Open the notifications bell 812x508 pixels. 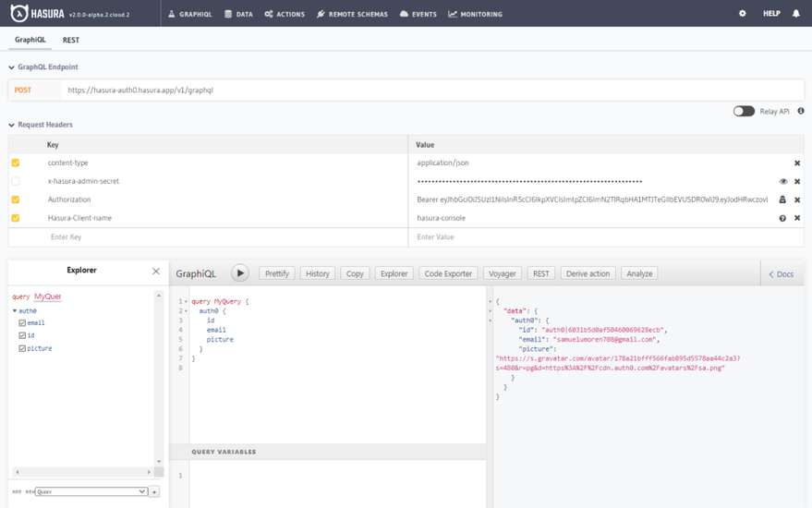coord(796,14)
